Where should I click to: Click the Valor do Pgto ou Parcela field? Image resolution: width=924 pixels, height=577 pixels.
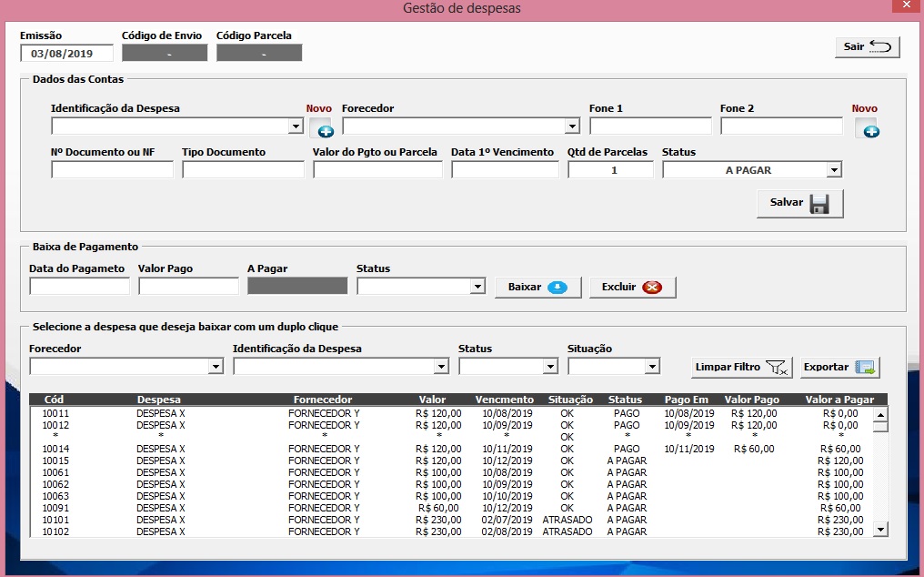[377, 170]
